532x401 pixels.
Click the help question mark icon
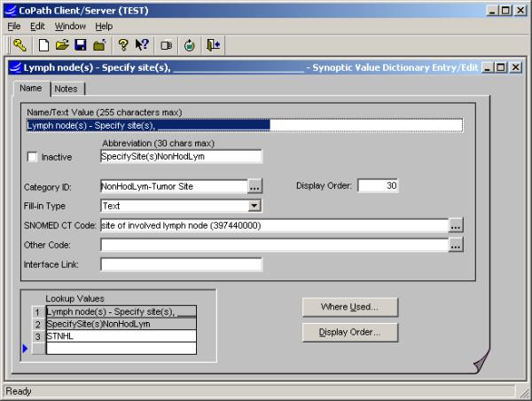(123, 44)
